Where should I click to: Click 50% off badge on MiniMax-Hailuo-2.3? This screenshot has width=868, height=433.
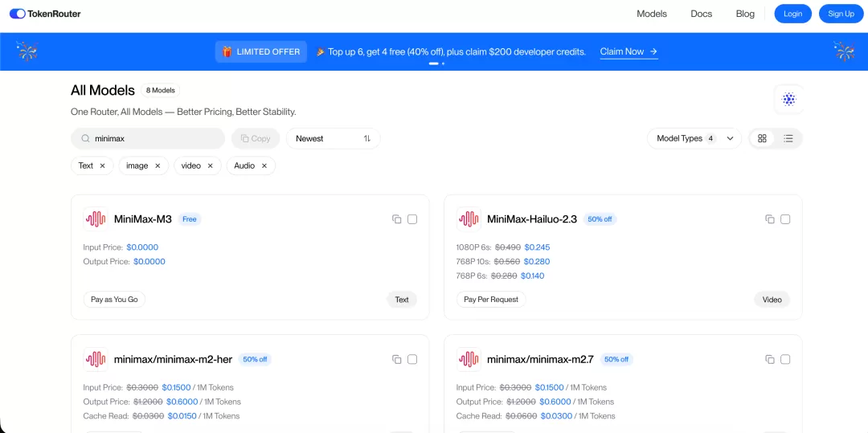600,219
